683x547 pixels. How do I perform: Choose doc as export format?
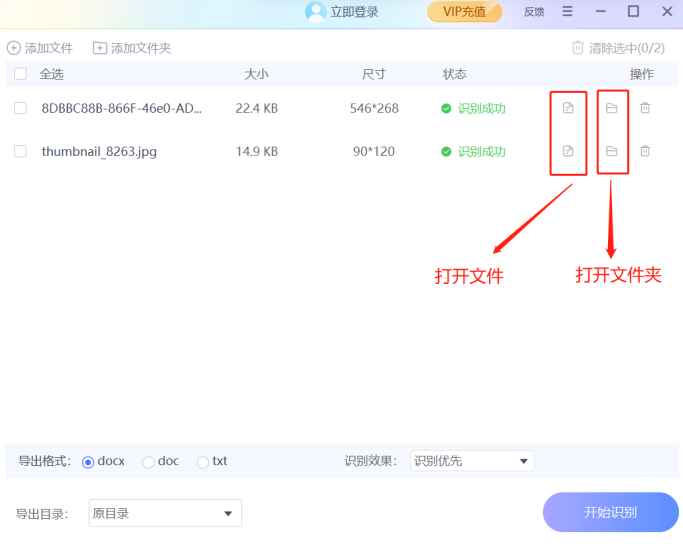tap(148, 462)
